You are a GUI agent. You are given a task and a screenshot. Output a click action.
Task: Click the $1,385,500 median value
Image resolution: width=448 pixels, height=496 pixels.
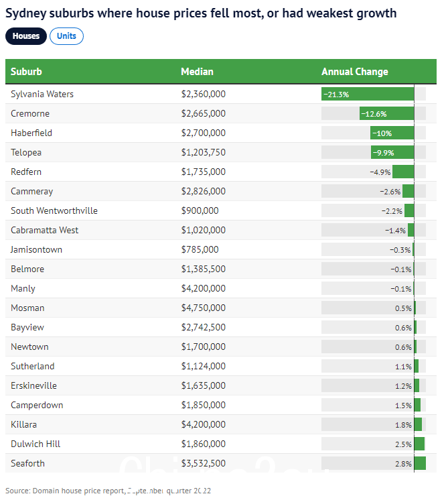click(x=203, y=269)
